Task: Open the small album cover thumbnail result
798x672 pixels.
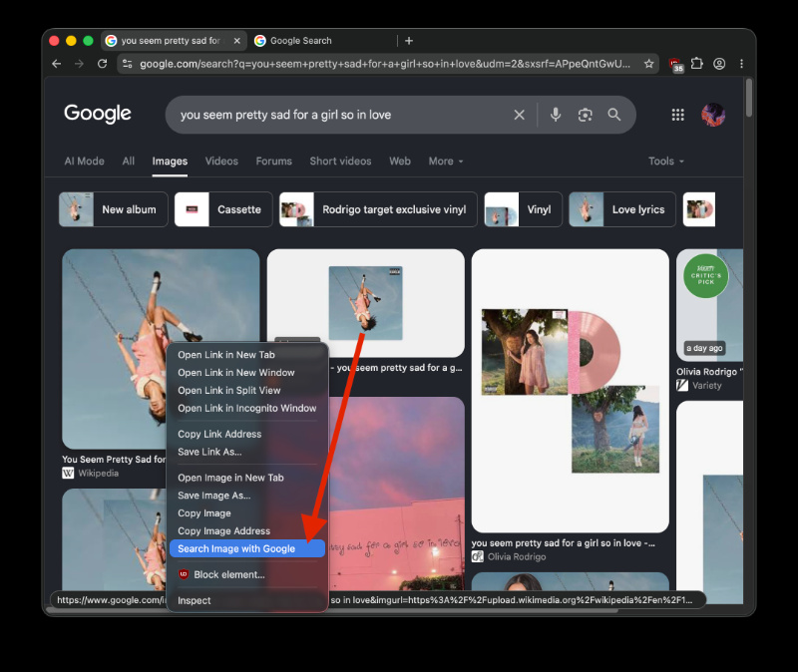Action: pos(365,303)
